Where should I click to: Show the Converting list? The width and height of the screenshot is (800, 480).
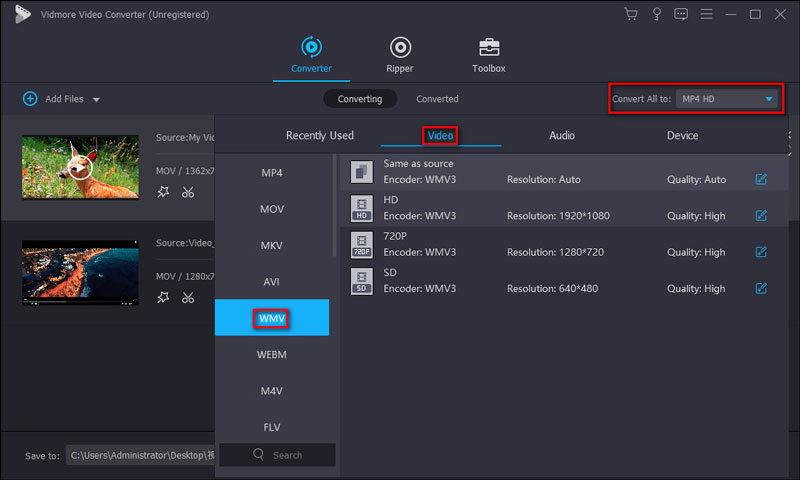pyautogui.click(x=360, y=99)
